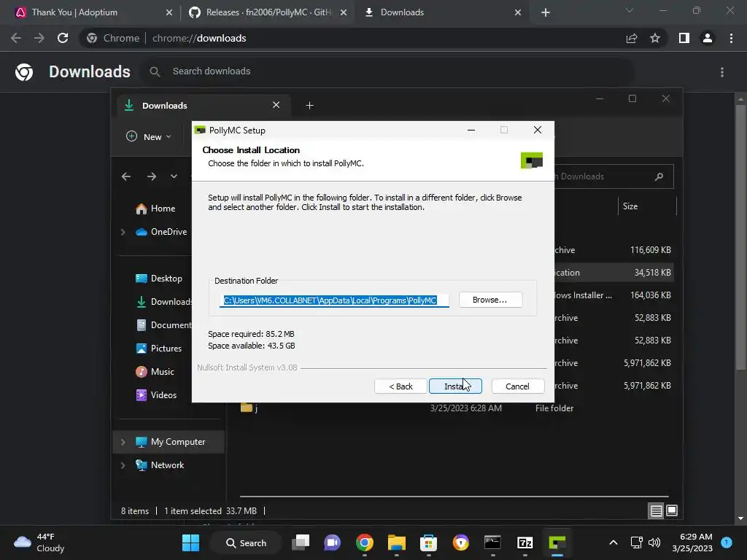Sort by the Size column header
This screenshot has height=560, width=747.
click(x=646, y=206)
